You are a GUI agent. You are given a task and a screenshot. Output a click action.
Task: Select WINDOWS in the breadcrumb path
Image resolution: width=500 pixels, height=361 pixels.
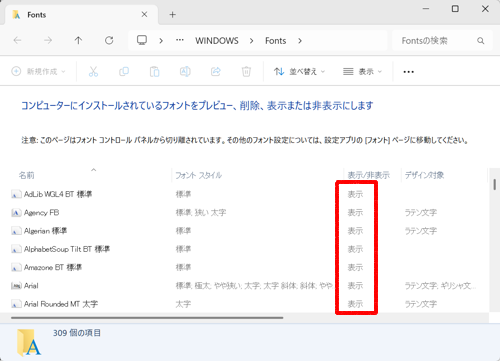click(x=217, y=41)
